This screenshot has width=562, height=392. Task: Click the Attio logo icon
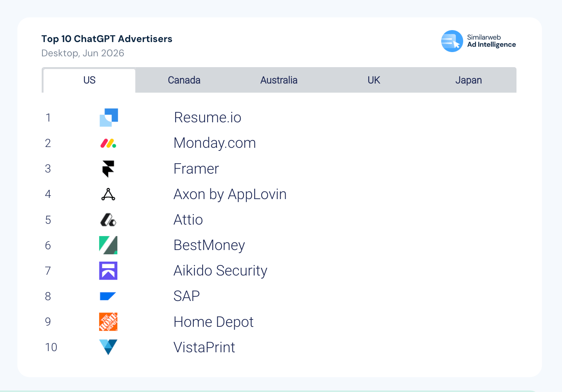[x=108, y=220]
